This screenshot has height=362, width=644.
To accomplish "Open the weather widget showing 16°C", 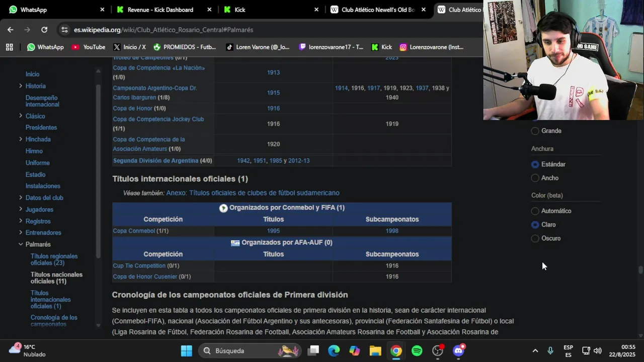I will (28, 350).
